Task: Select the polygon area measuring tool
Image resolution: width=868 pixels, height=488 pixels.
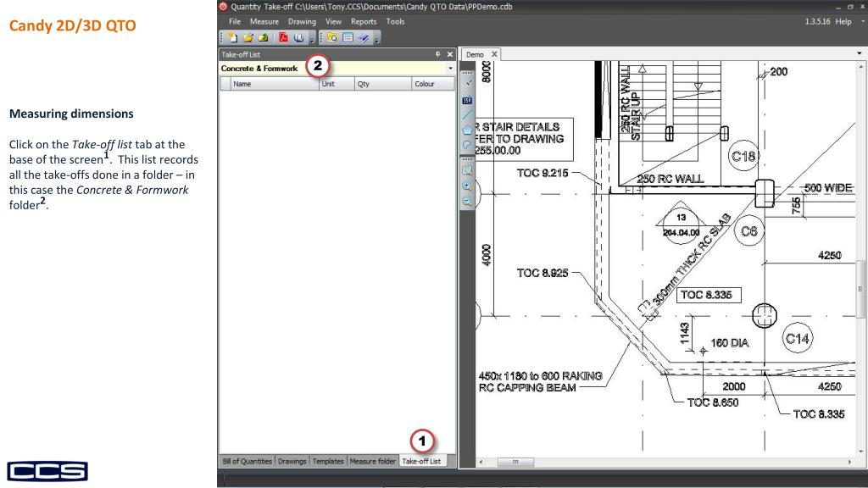Action: click(x=467, y=130)
